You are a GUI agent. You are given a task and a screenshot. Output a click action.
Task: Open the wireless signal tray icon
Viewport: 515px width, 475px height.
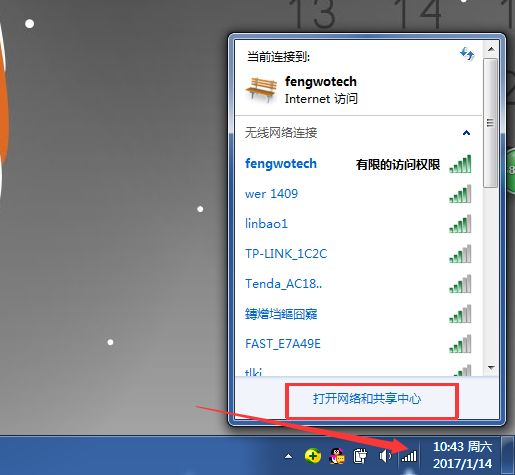tap(409, 456)
